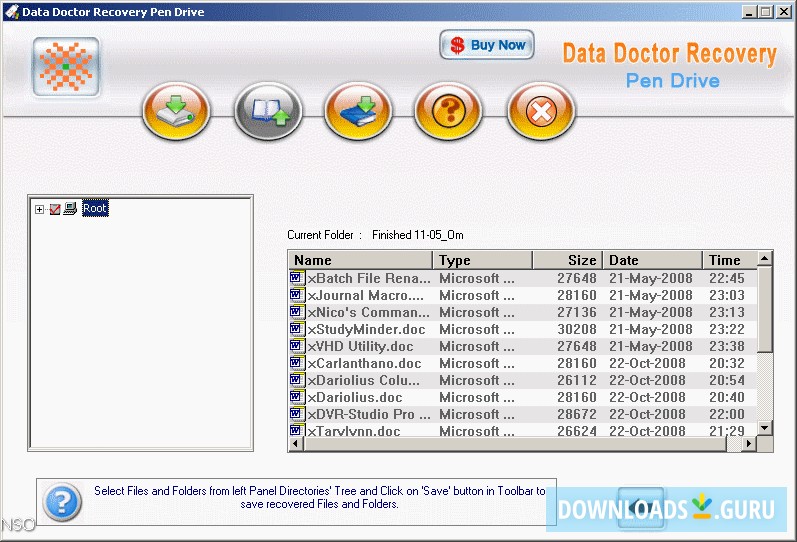Select the Root item in directory tree
The image size is (797, 542).
pos(95,208)
